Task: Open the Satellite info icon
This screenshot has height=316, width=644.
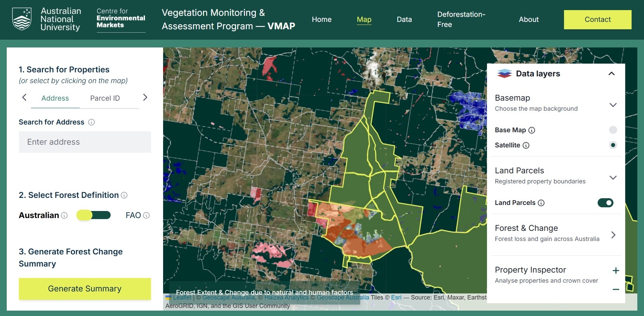Action: [526, 145]
